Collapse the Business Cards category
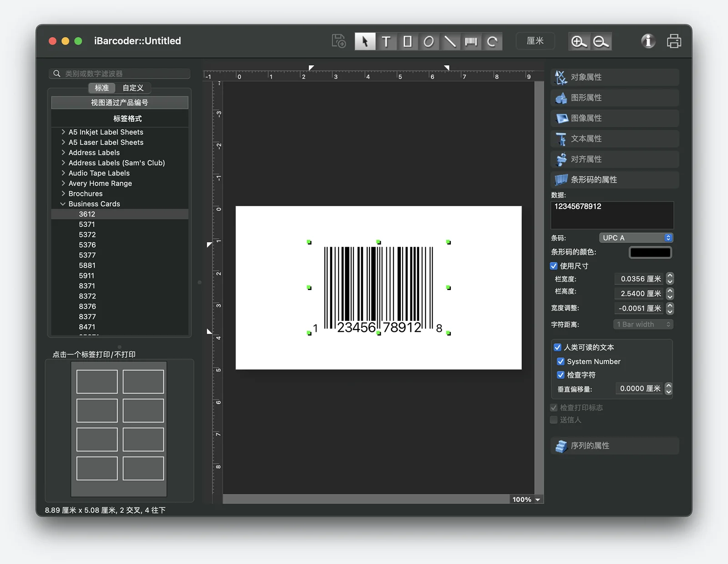 coord(63,204)
